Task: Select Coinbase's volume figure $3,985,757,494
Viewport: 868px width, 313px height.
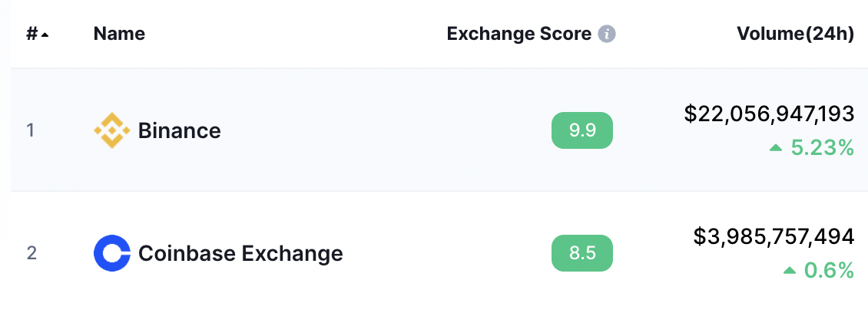Action: coord(774,237)
